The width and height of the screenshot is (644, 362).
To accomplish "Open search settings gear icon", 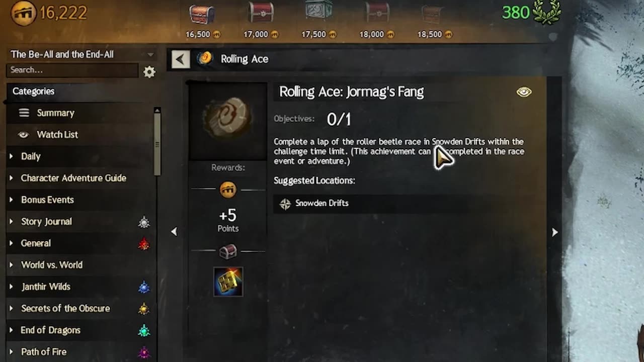I will pos(149,72).
